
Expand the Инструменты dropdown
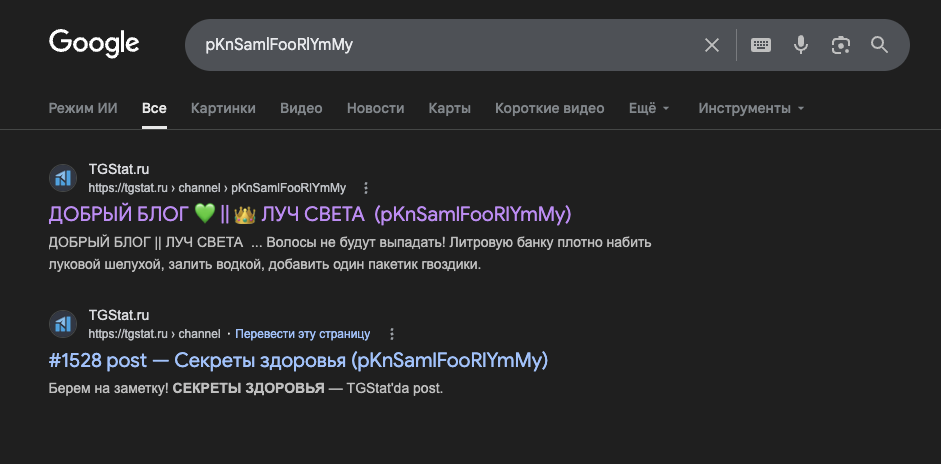(x=751, y=108)
